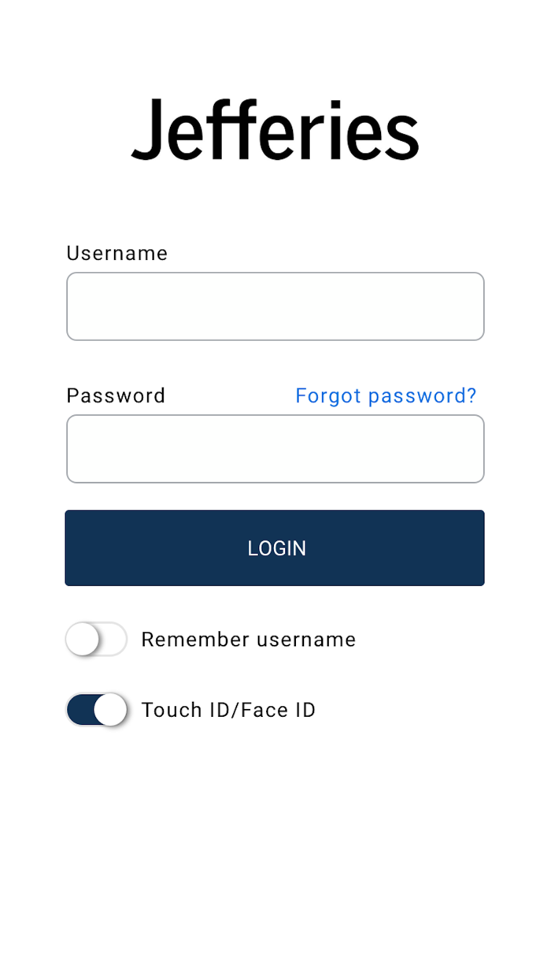Enable the Remember username toggle

tap(96, 640)
